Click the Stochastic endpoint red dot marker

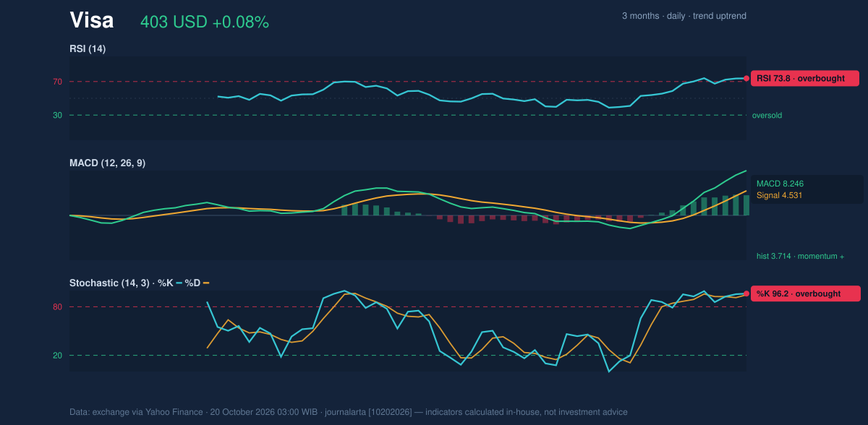coord(746,293)
